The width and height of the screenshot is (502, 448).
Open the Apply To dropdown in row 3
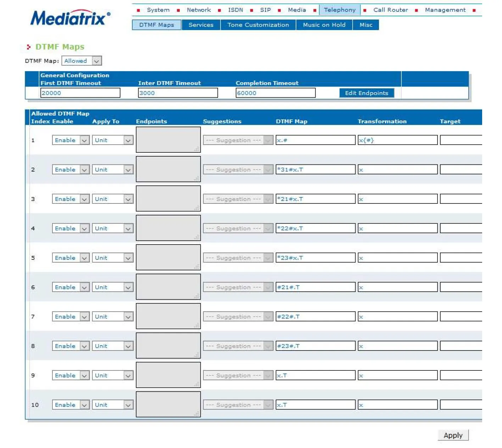coord(112,199)
